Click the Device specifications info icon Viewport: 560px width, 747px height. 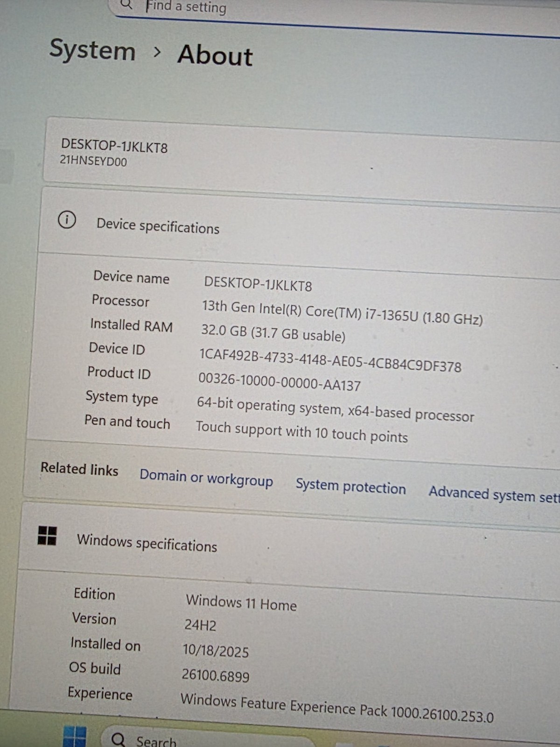67,219
